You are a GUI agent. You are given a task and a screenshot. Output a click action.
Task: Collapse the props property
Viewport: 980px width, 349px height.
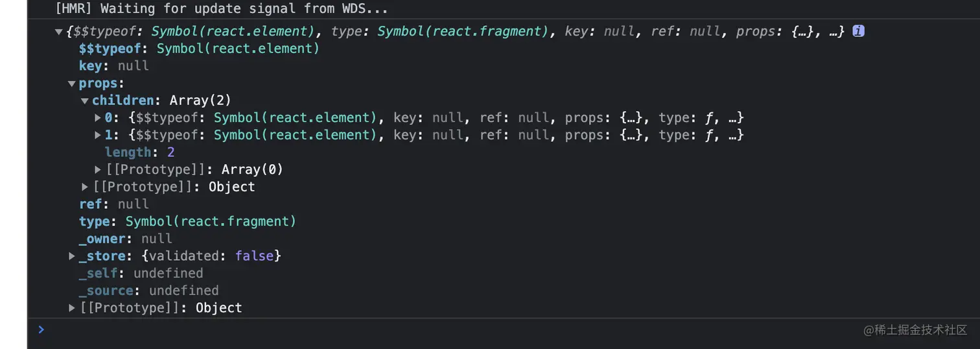coord(72,84)
